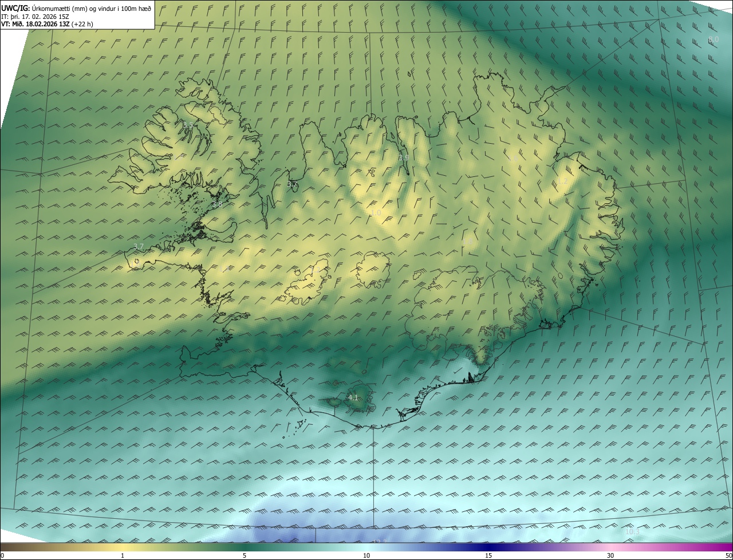Click the '5' label on the color scale

pyautogui.click(x=245, y=555)
